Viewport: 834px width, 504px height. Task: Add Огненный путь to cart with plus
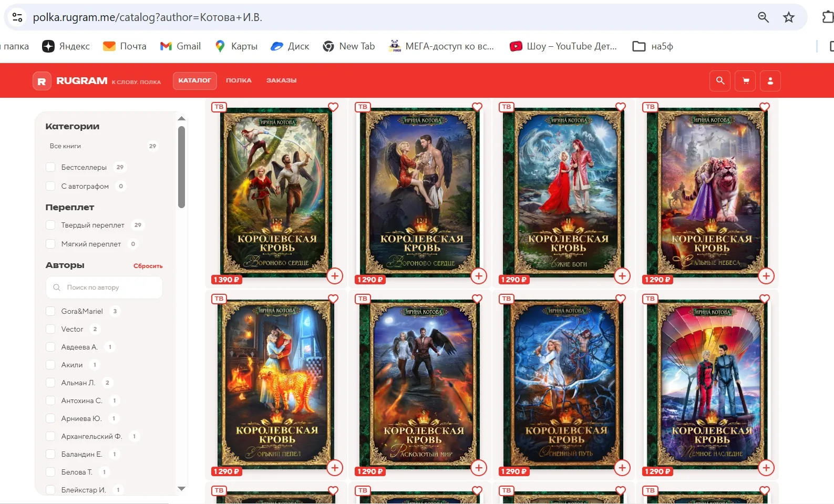point(622,468)
